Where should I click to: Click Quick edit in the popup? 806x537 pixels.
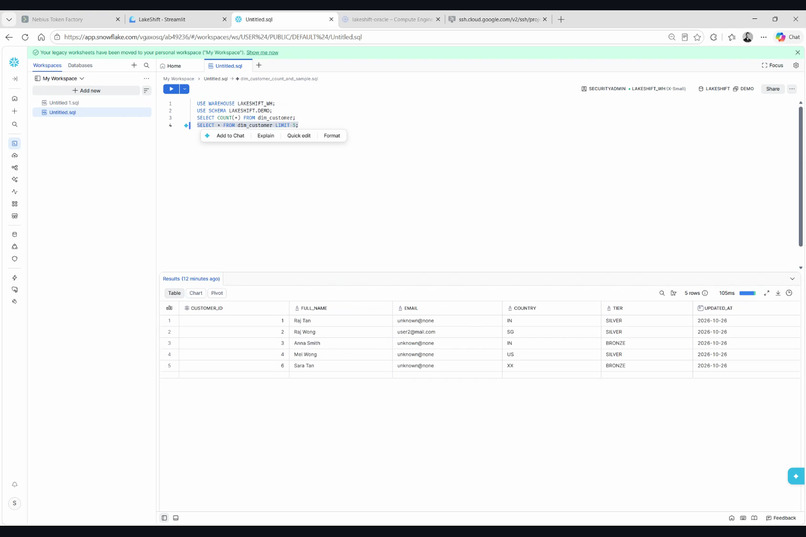[x=299, y=136]
